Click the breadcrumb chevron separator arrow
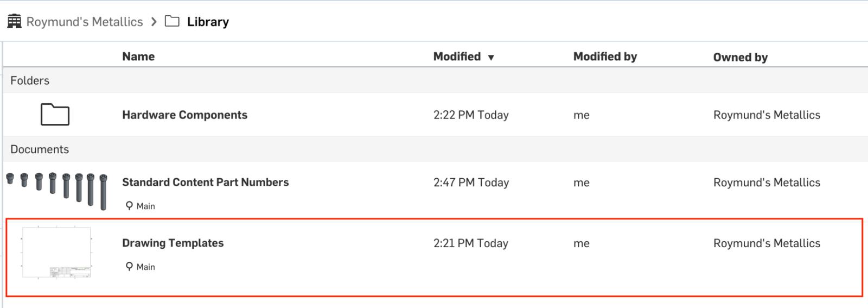The width and height of the screenshot is (868, 308). click(x=154, y=21)
